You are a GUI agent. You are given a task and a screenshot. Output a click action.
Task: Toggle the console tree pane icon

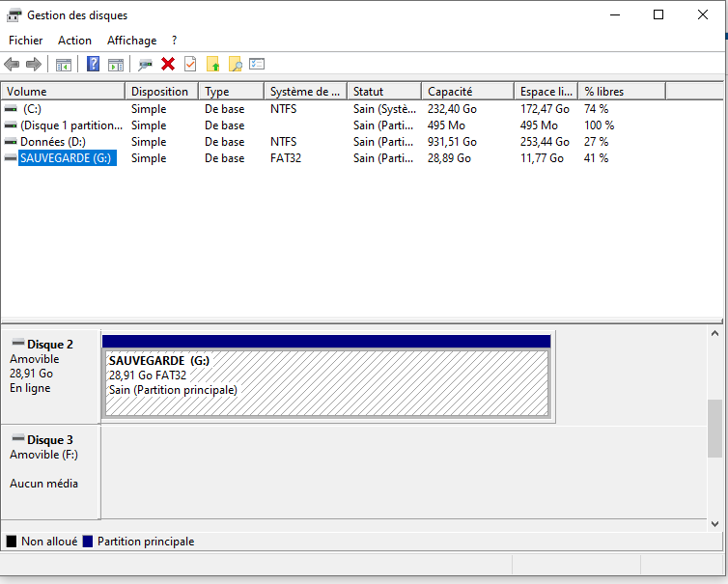click(x=63, y=65)
